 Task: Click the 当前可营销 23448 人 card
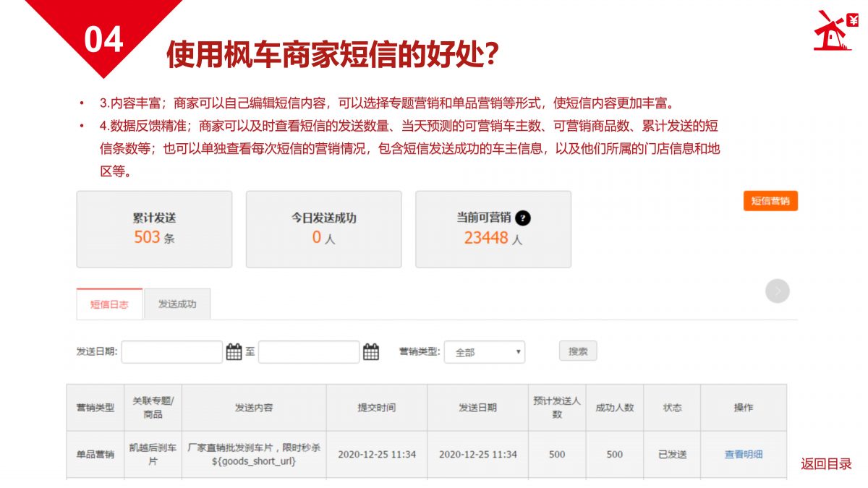click(x=493, y=229)
